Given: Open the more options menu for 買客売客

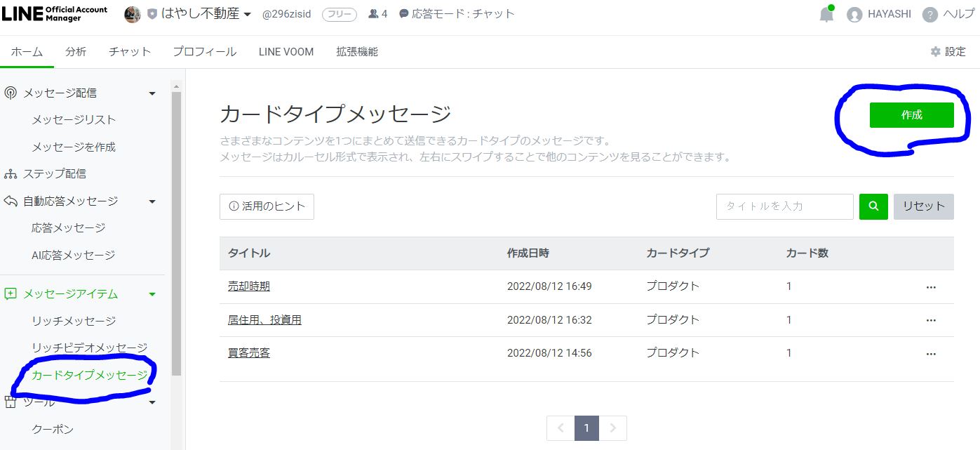Looking at the screenshot, I should pos(931,354).
